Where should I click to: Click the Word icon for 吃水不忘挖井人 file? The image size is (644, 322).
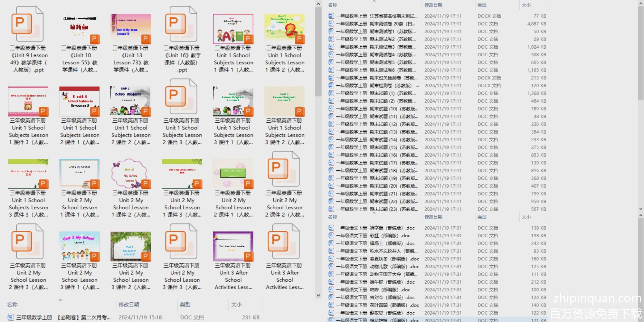tap(331, 251)
